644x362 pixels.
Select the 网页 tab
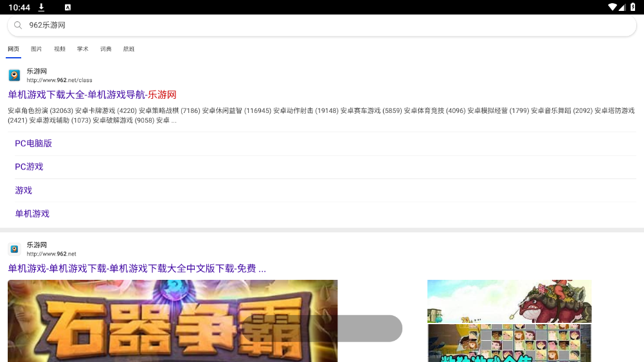tap(13, 49)
